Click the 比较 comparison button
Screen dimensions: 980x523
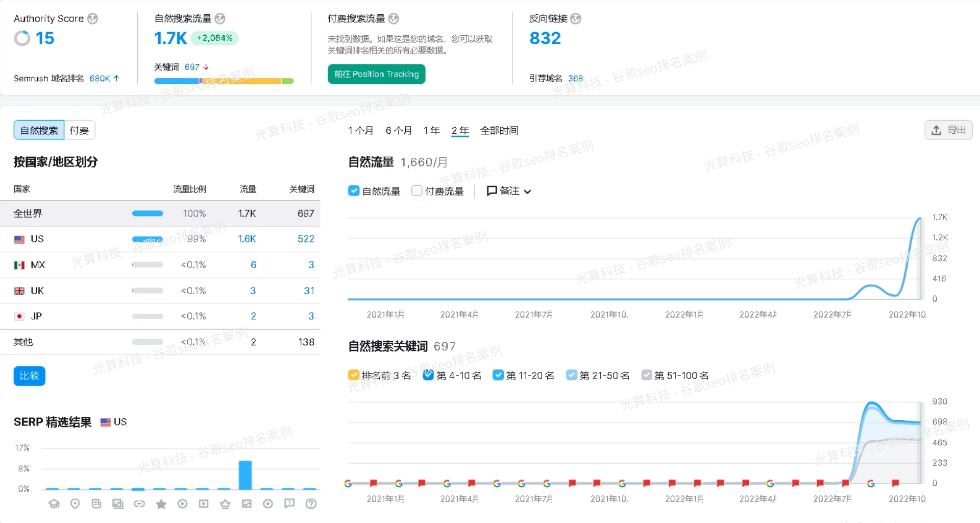coord(29,376)
